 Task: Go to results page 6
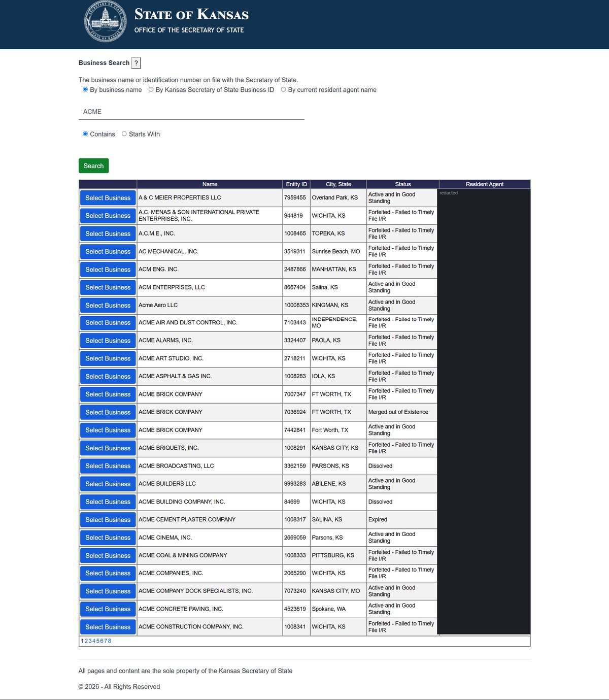[101, 641]
